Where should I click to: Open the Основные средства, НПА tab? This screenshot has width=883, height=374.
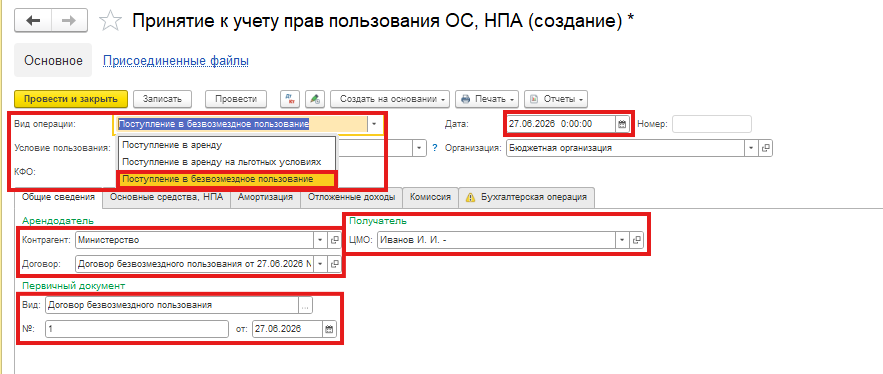click(166, 197)
